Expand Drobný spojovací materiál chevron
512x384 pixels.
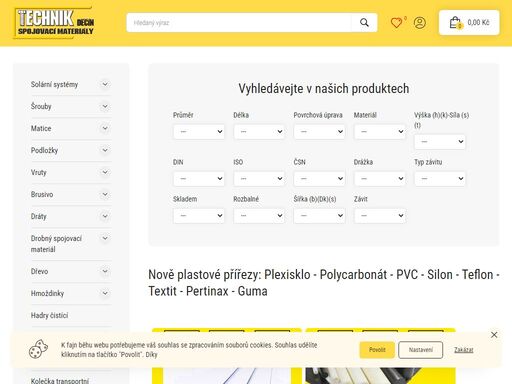click(x=105, y=238)
